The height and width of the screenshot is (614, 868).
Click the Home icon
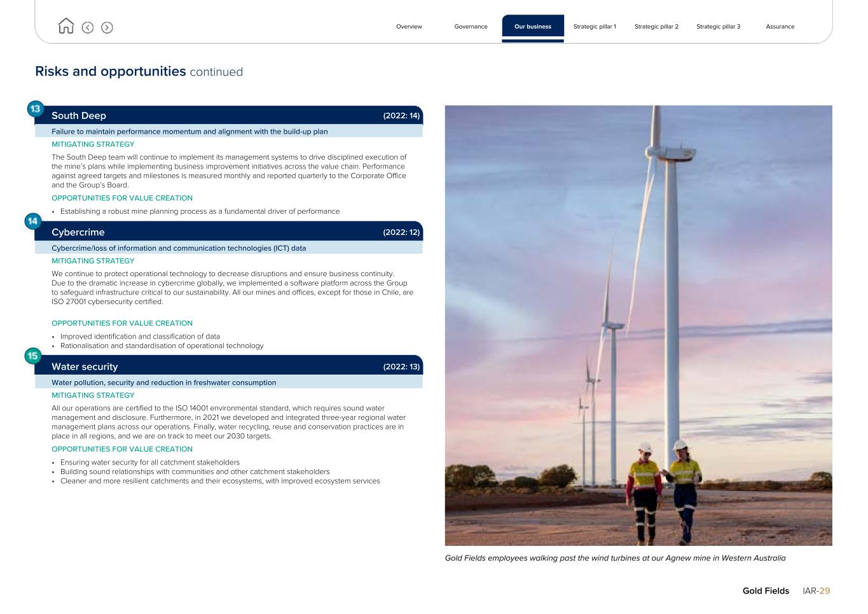[x=65, y=26]
